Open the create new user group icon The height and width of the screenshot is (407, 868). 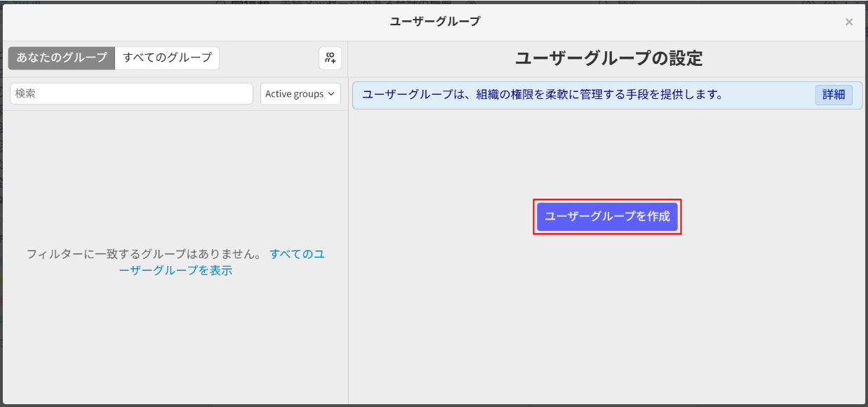330,58
